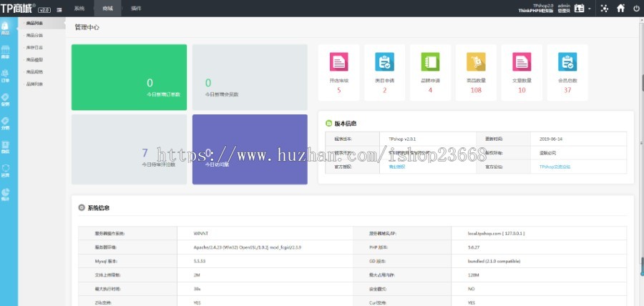Click the 128M memory limit value

coord(473,275)
